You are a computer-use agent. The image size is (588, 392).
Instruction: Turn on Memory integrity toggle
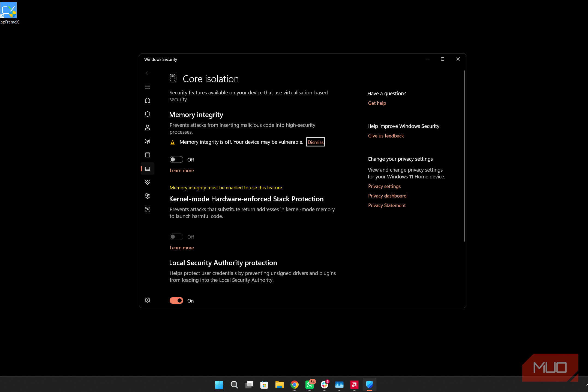tap(176, 160)
